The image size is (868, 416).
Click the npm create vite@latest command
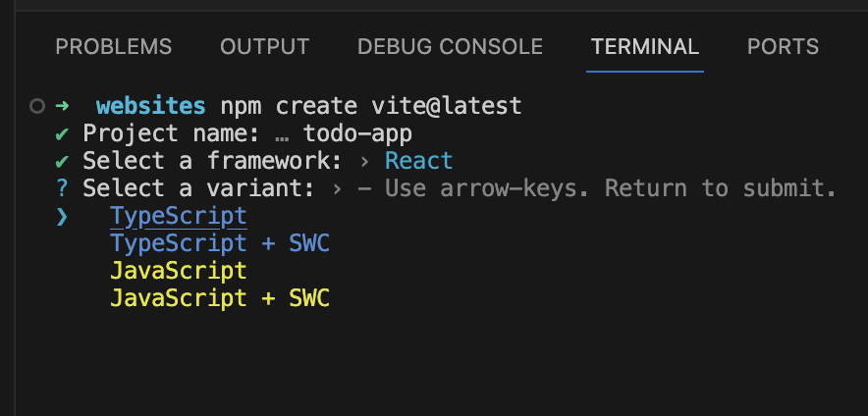pos(371,106)
